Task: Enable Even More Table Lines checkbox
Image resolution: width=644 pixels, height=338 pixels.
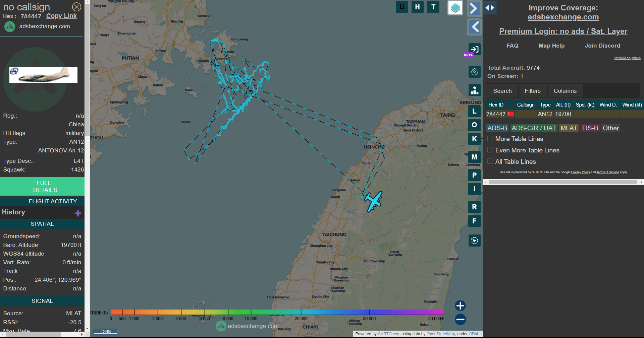Action: coord(490,150)
